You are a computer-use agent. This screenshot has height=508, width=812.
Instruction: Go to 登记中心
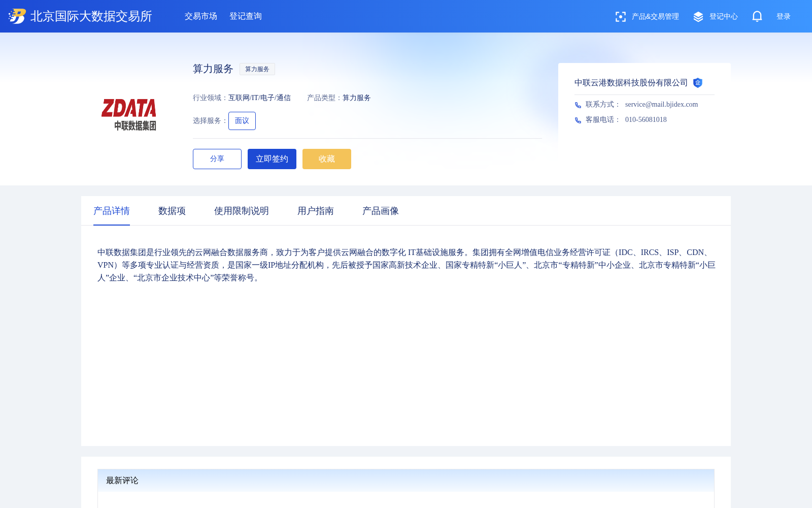pyautogui.click(x=724, y=16)
